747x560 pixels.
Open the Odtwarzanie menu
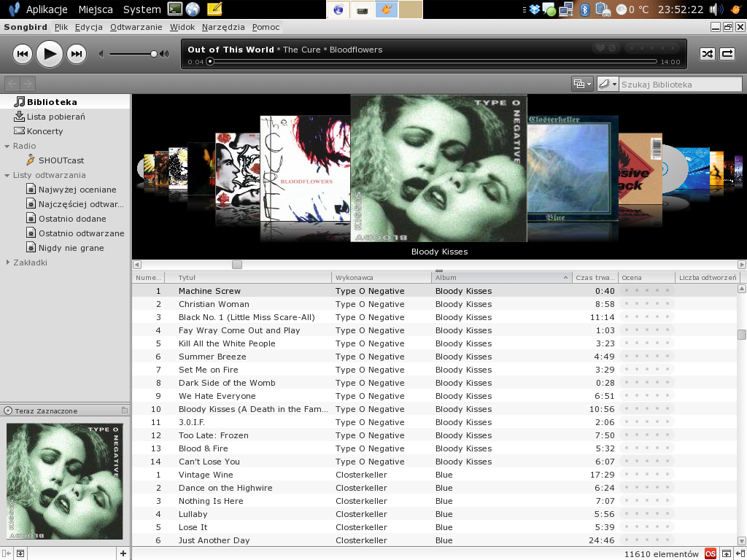coord(136,27)
